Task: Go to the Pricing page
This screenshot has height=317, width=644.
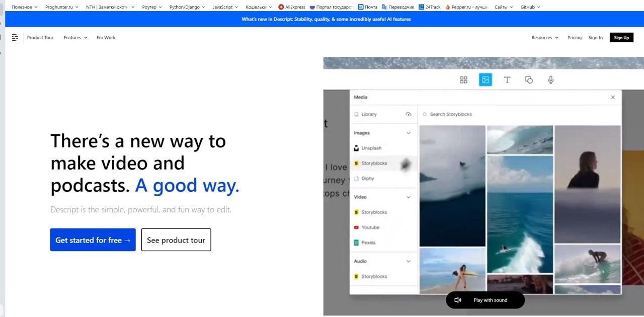Action: 575,38
